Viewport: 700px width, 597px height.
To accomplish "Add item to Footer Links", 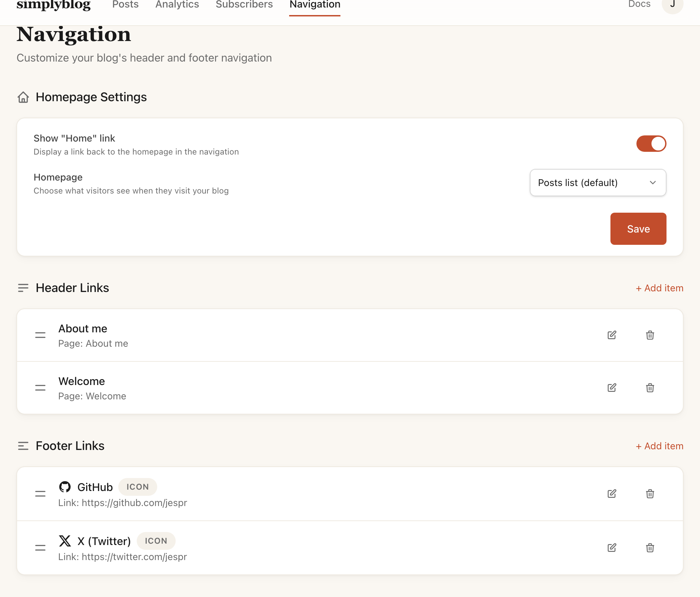I will click(x=659, y=446).
